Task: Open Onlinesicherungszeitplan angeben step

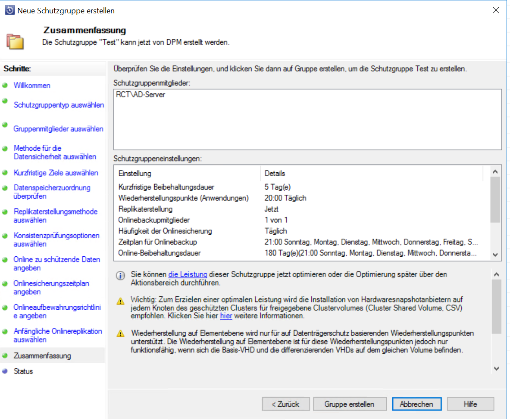Action: point(51,287)
